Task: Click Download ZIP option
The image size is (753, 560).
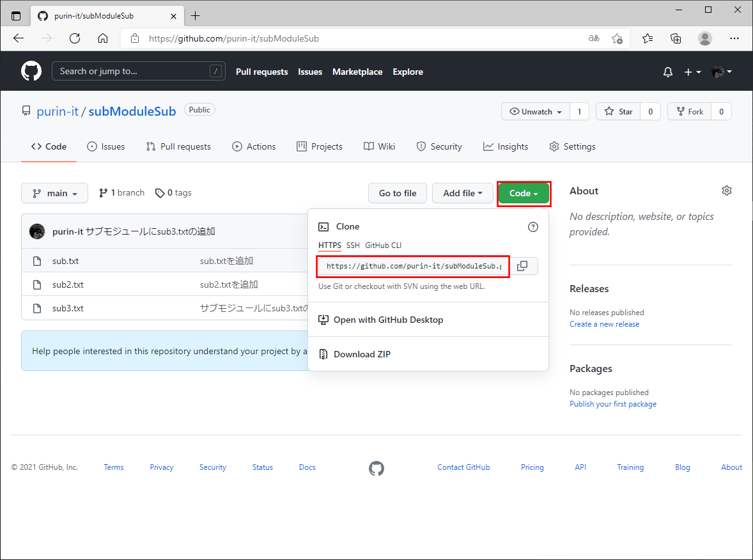Action: [x=362, y=354]
